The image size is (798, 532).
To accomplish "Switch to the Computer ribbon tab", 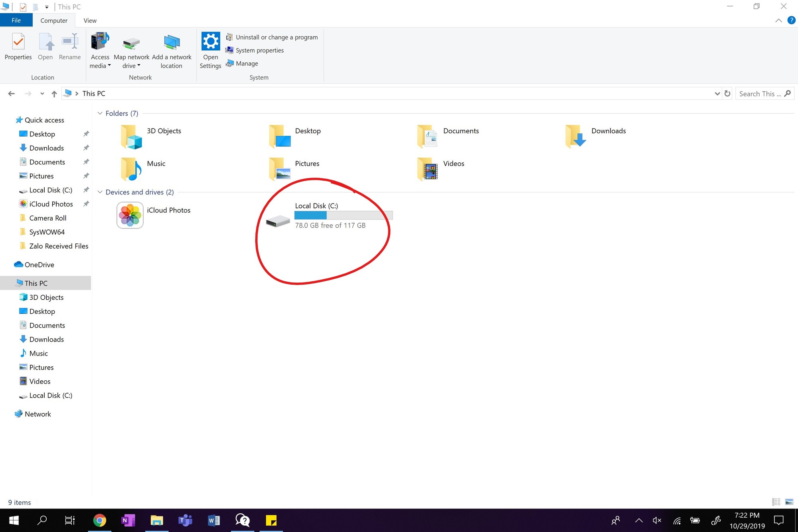I will pos(54,20).
